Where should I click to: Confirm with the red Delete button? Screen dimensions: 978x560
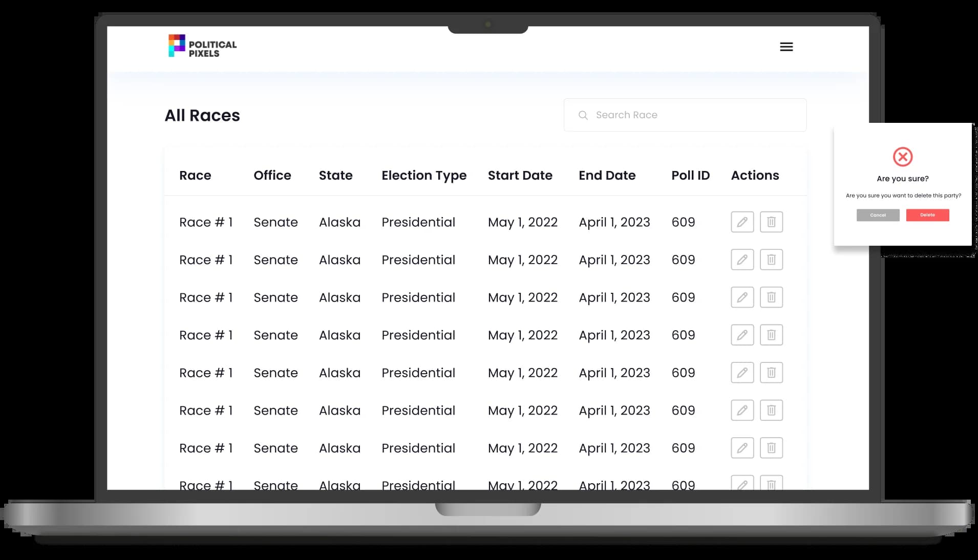927,215
